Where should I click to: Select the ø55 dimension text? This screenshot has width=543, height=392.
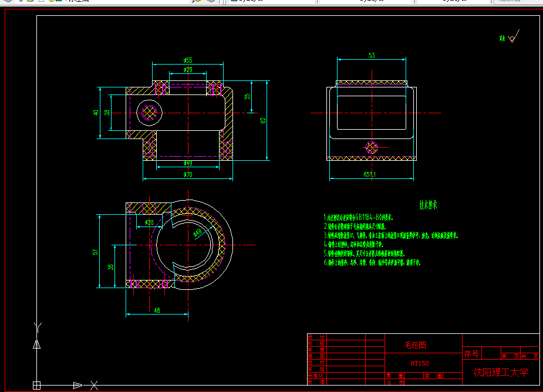click(188, 60)
